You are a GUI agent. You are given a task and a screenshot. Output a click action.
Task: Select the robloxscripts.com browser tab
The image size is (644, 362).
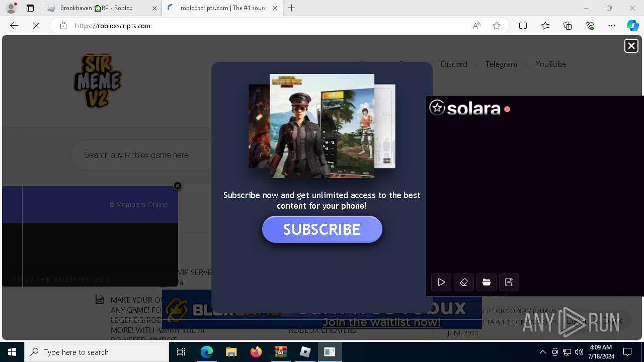pyautogui.click(x=223, y=8)
